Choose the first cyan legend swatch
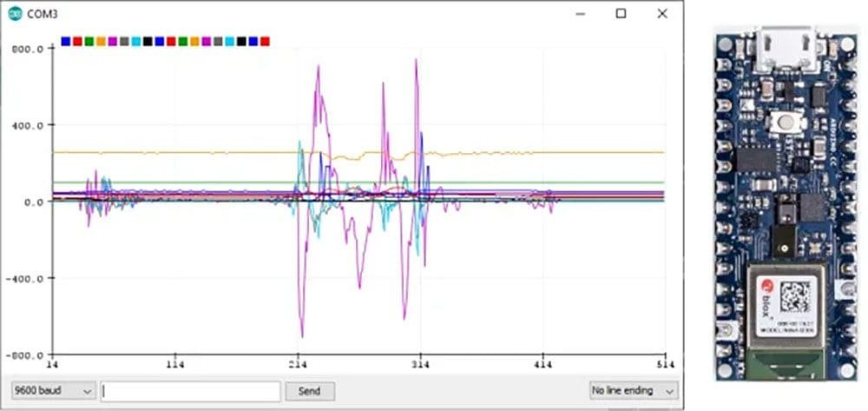This screenshot has height=411, width=868. pos(136,41)
